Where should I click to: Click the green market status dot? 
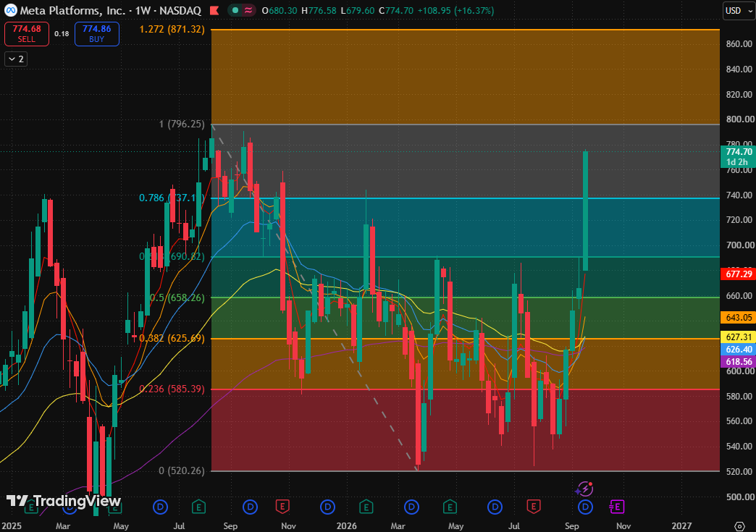pos(235,10)
